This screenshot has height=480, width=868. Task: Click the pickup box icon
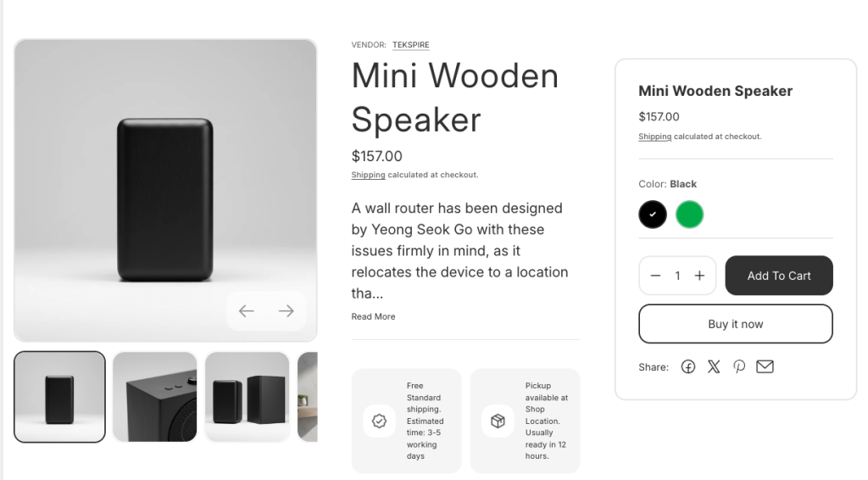498,421
